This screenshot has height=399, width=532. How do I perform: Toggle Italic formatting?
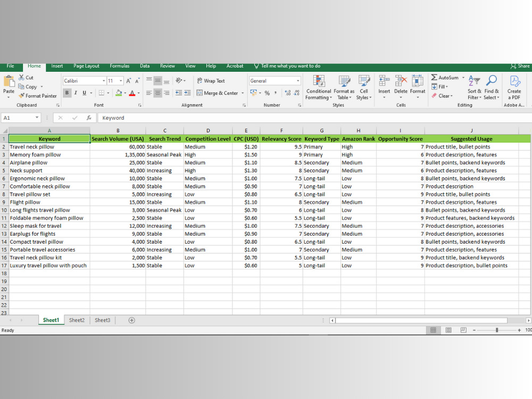coord(76,93)
